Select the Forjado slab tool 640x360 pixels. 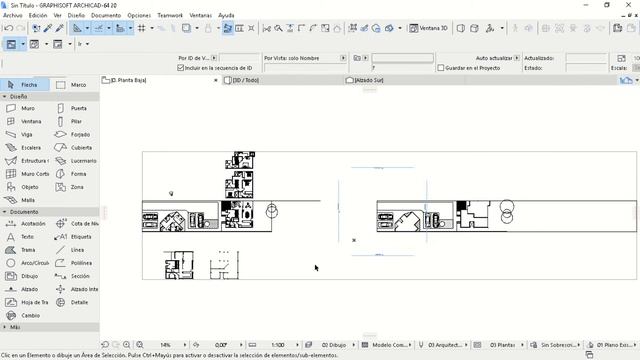coord(74,134)
